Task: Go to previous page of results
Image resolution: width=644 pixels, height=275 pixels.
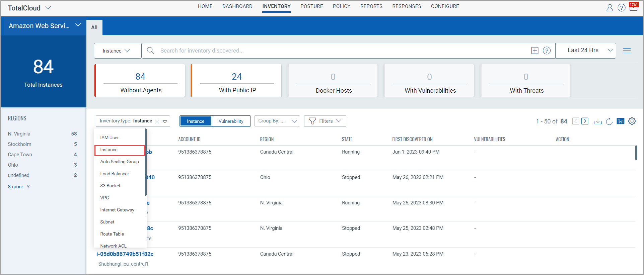Action: coord(575,121)
